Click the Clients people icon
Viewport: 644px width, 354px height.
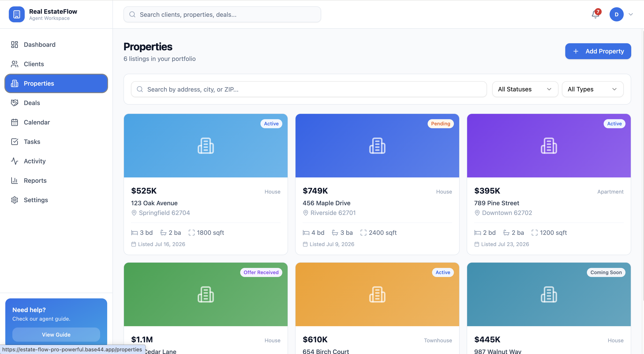point(15,64)
